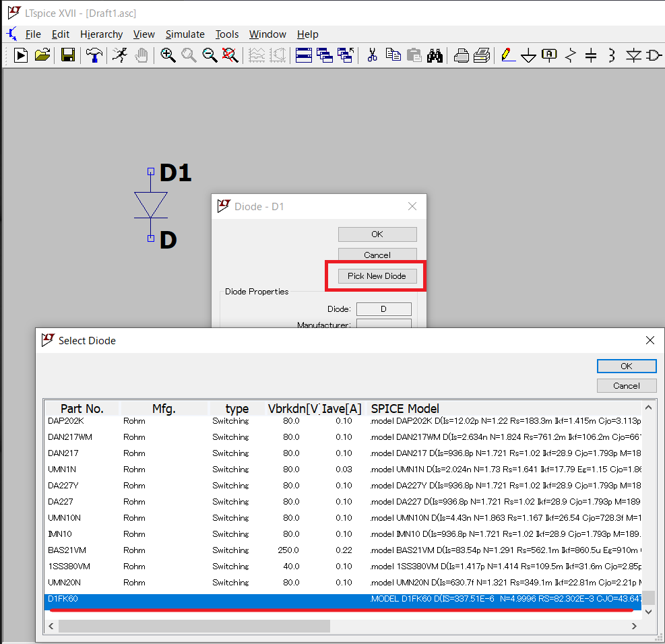Choose the Draw Wire pencil tool
Viewport: 665px width, 644px height.
tap(508, 55)
